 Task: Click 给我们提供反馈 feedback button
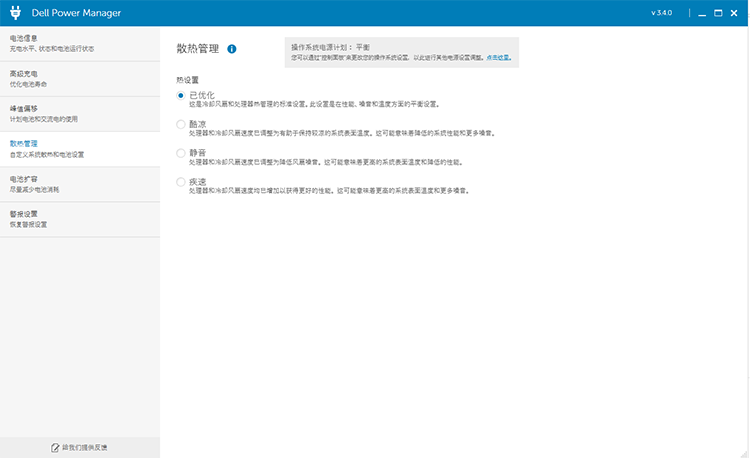point(79,447)
